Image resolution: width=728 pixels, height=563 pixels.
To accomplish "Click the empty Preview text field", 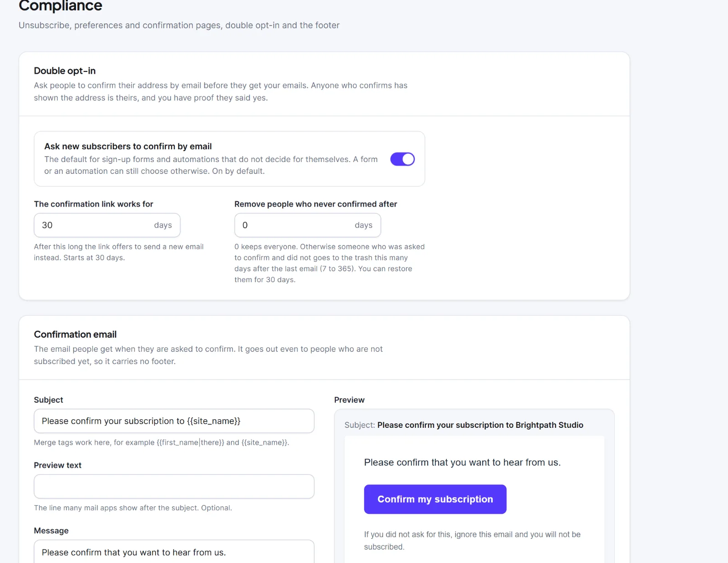I will [174, 487].
